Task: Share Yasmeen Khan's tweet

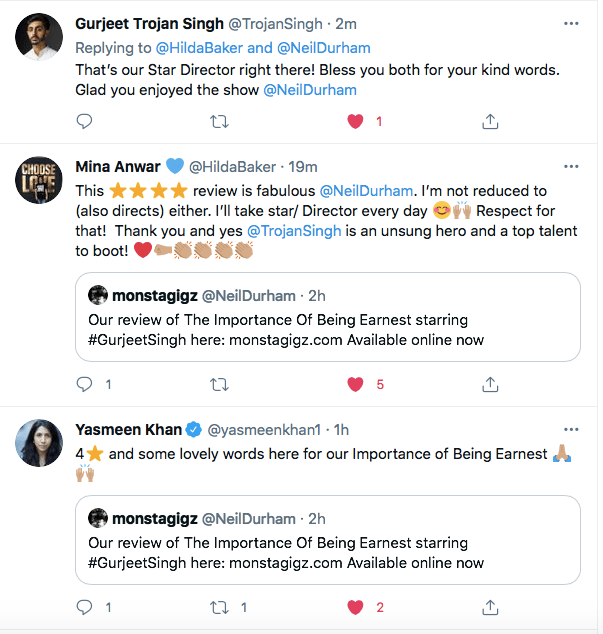Action: (490, 607)
